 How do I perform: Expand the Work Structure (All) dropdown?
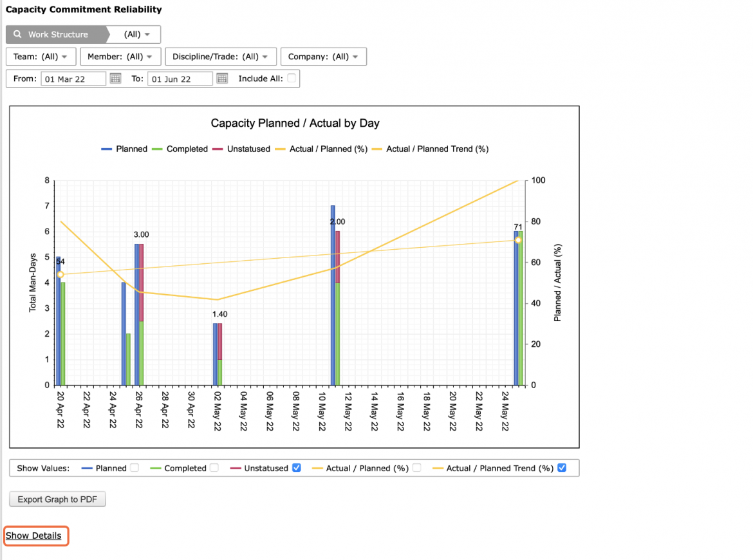(136, 34)
